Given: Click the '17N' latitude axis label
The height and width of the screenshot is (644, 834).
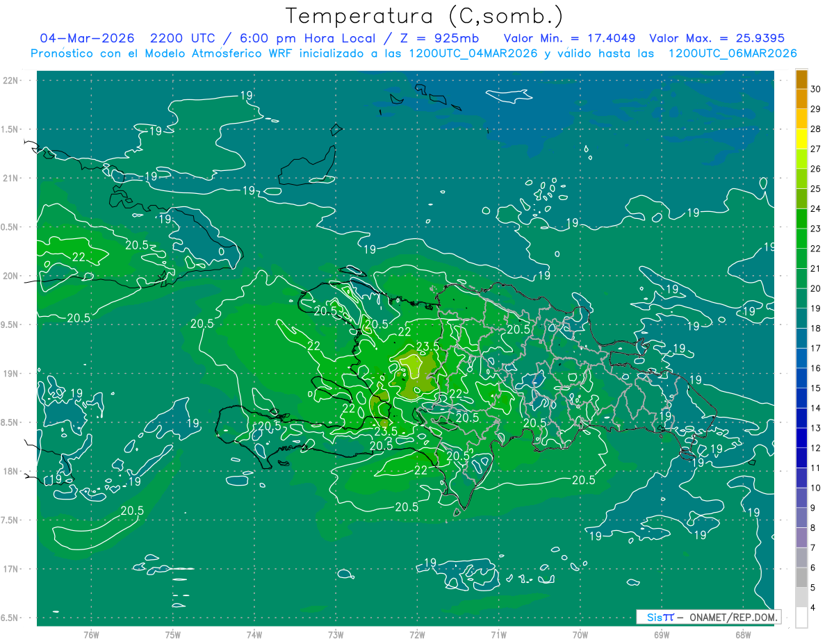Looking at the screenshot, I should (x=11, y=569).
